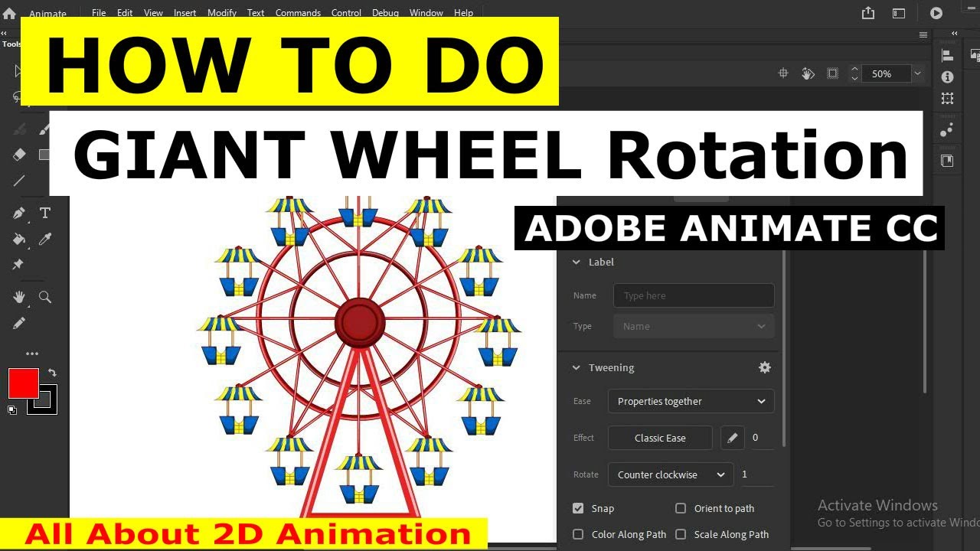
Task: Open the red fill color swatch
Action: 23,383
